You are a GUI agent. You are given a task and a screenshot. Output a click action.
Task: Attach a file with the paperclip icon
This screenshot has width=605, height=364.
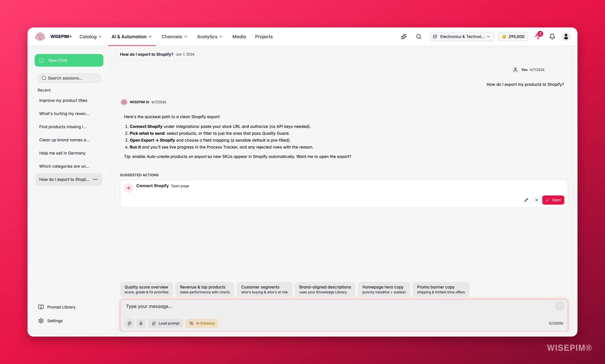pyautogui.click(x=129, y=323)
